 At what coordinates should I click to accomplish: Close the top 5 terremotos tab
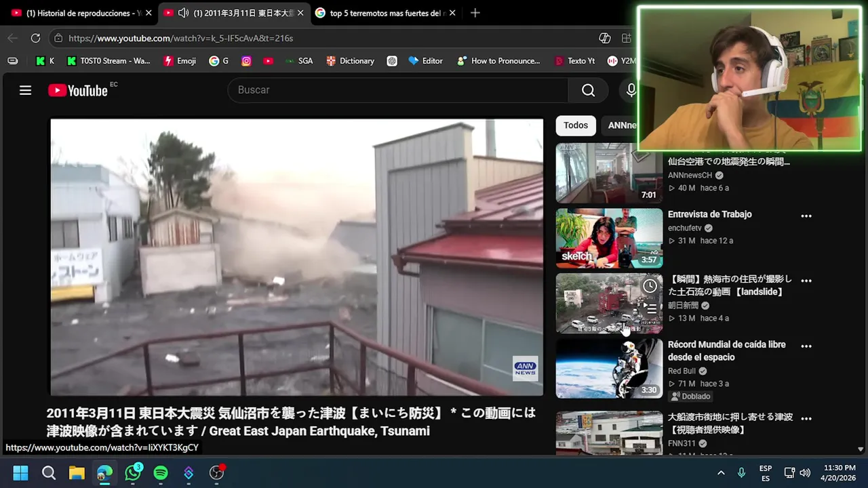coord(452,13)
